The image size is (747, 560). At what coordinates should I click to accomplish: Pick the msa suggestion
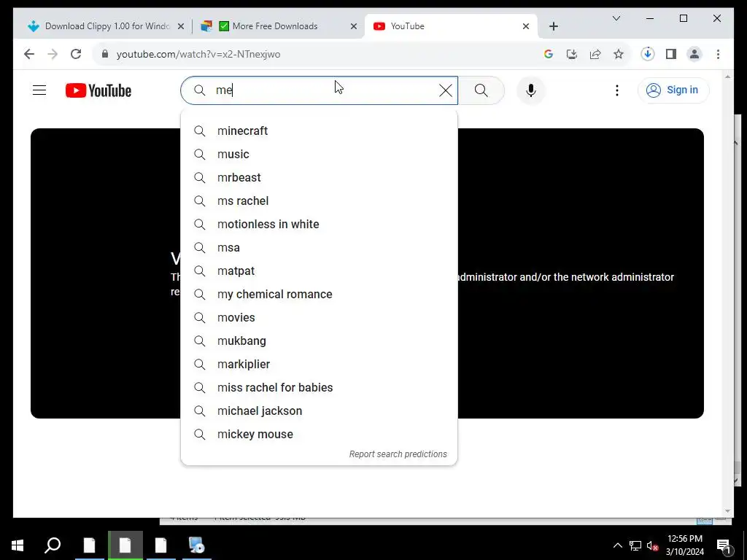[x=320, y=248]
